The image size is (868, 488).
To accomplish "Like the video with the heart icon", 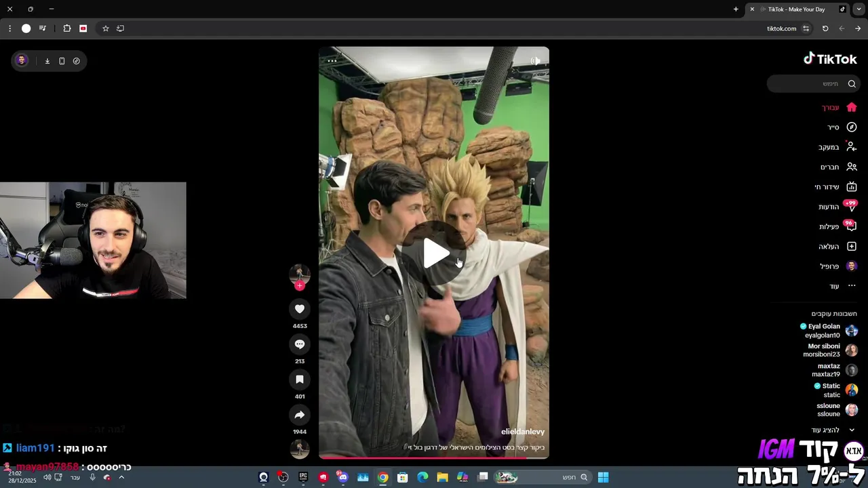I will click(x=300, y=309).
